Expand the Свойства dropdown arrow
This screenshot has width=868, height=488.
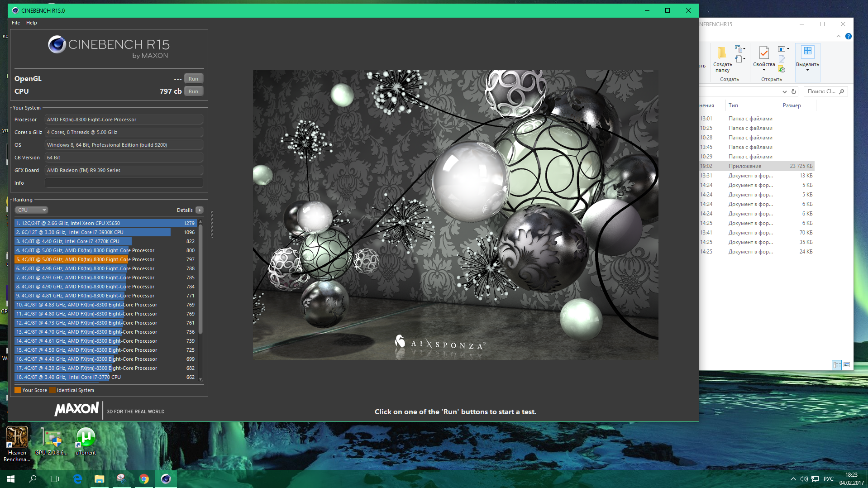(764, 70)
